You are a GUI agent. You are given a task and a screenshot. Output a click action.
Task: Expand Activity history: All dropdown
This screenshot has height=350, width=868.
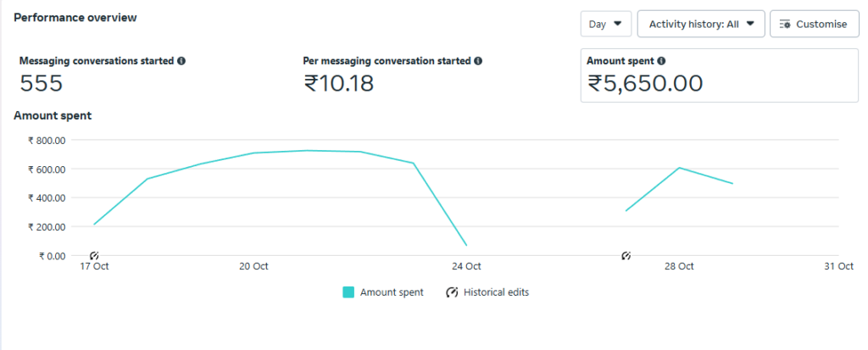pyautogui.click(x=701, y=24)
